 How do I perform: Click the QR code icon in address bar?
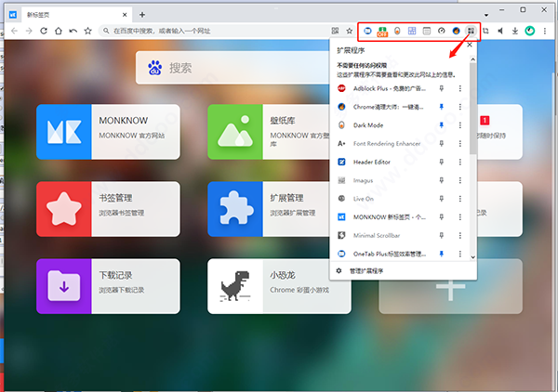[335, 31]
